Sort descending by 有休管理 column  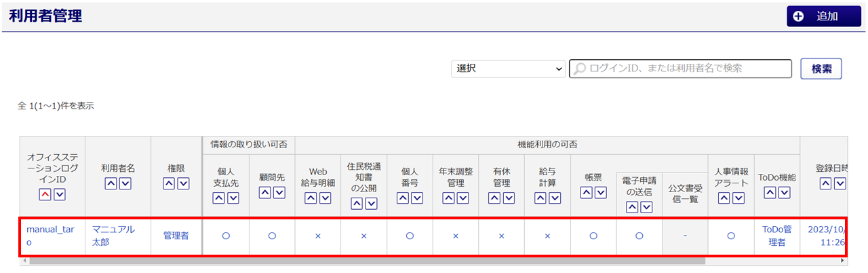(509, 198)
